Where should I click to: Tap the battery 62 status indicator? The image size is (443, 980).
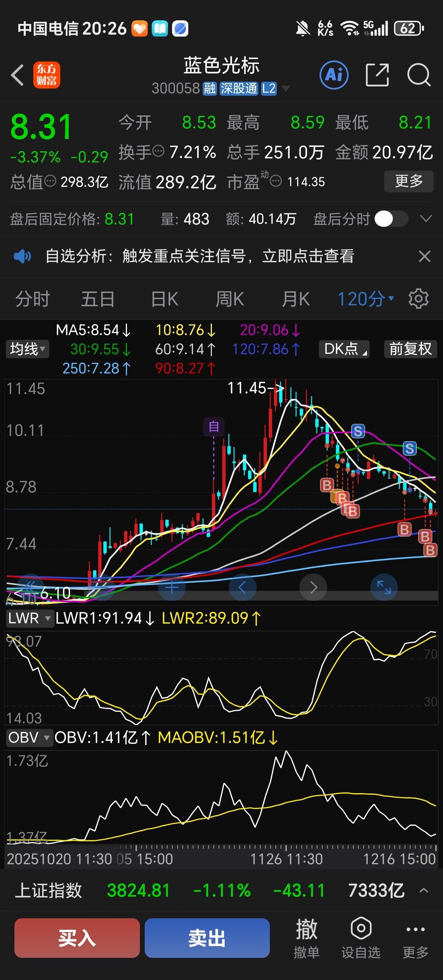coord(409,28)
